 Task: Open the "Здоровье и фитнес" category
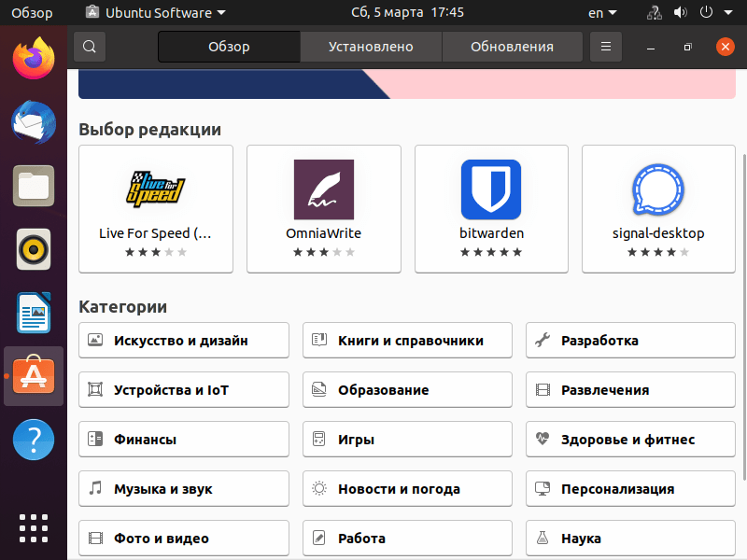click(630, 439)
